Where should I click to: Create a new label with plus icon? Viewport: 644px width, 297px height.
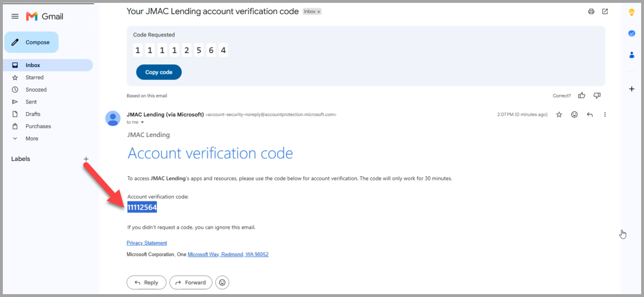86,159
